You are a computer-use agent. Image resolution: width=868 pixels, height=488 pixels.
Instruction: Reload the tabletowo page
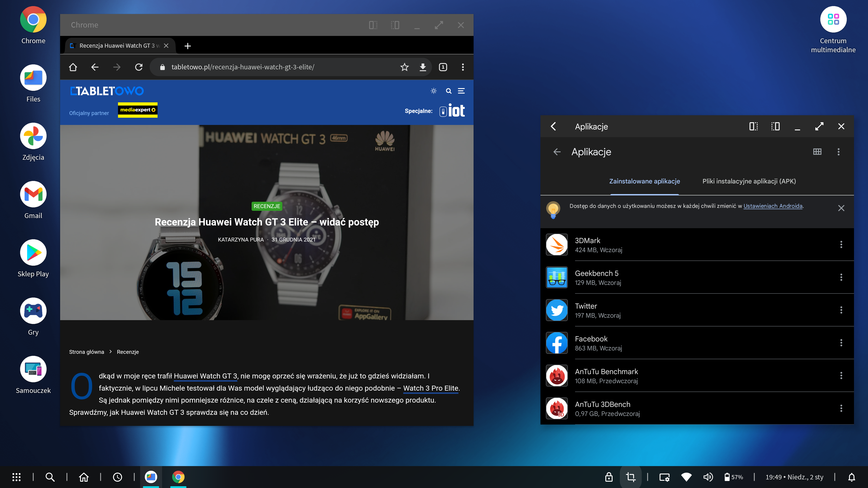(x=139, y=67)
